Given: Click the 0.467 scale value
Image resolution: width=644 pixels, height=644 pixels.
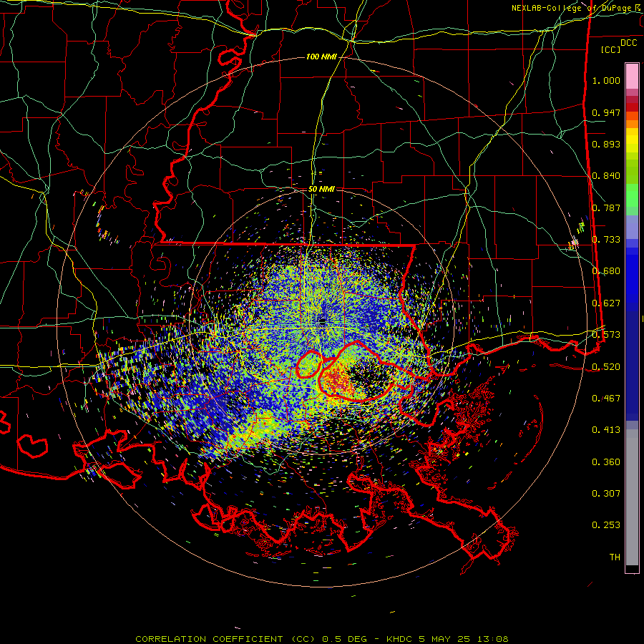Looking at the screenshot, I should (x=606, y=399).
